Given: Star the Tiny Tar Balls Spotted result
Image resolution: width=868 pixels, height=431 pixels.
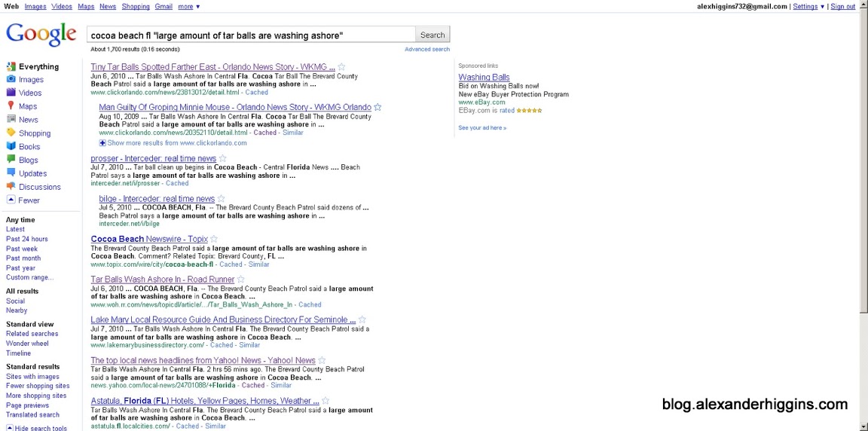Looking at the screenshot, I should tap(341, 67).
